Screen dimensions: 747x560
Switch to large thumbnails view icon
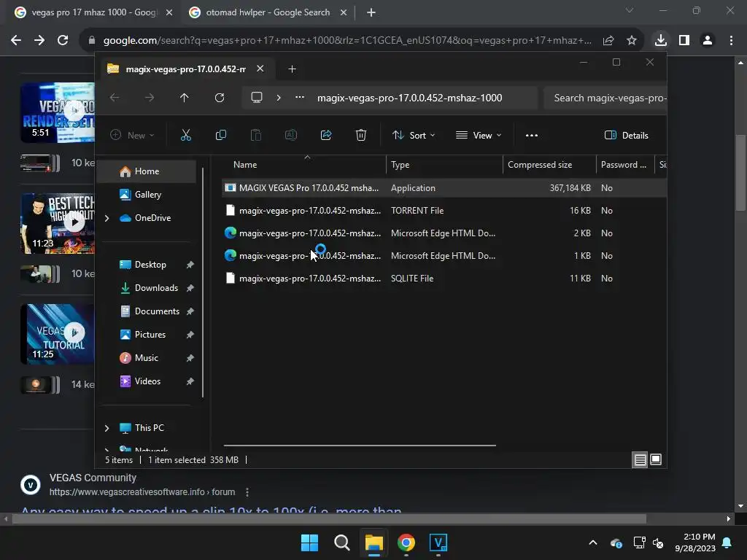(656, 459)
